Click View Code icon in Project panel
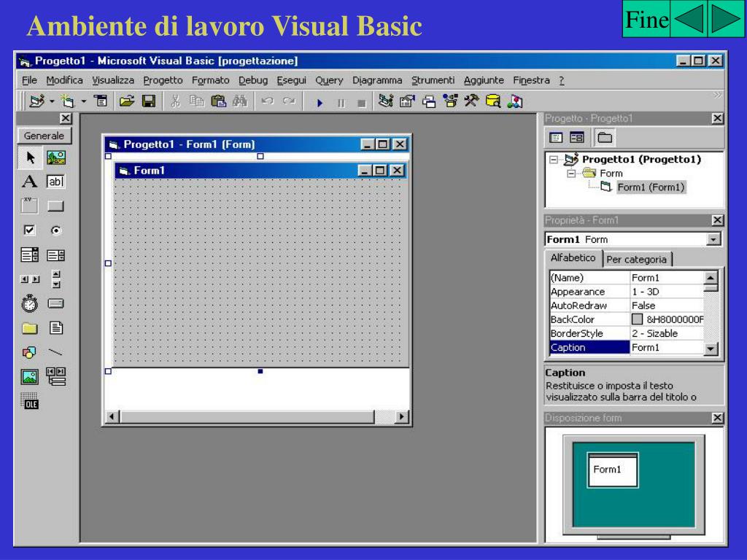The height and width of the screenshot is (560, 747). [x=556, y=138]
